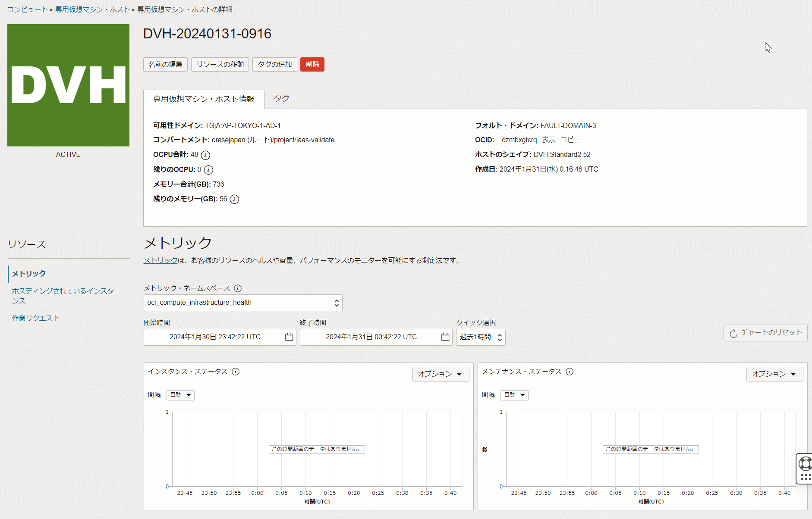This screenshot has width=812, height=519.
Task: Go to コンピュート breadcrumb link
Action: coord(28,9)
